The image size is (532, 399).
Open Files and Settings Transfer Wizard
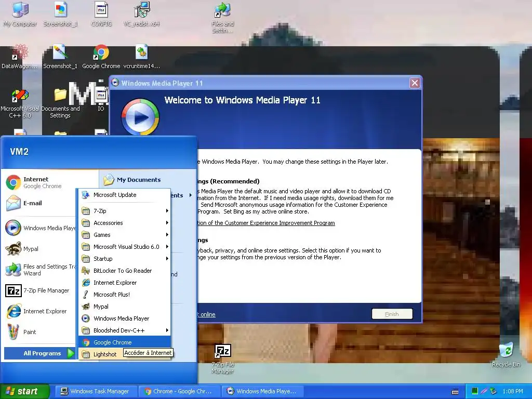(x=40, y=270)
